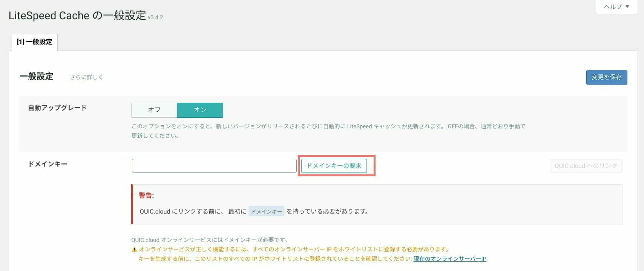Click the yellow warning triangle icon
Screen dimensions: 644x271
(134, 249)
